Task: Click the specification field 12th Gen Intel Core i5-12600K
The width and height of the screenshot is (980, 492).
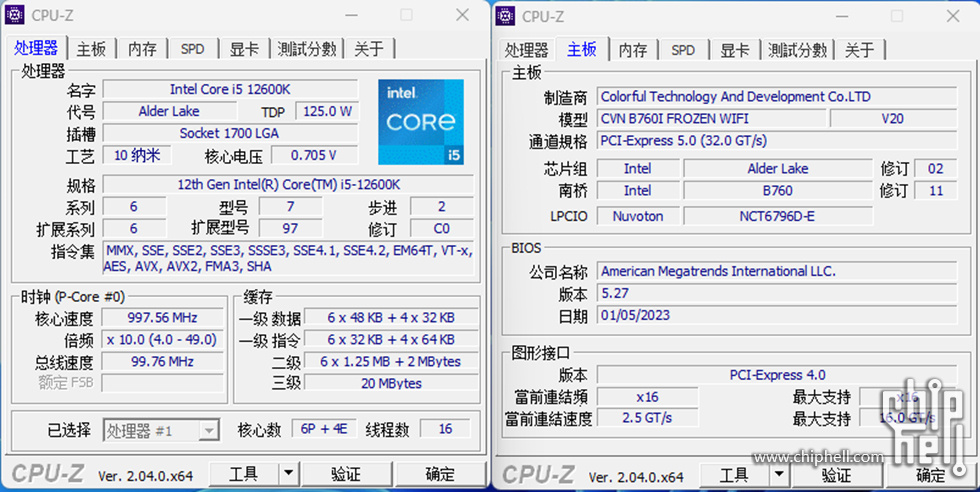Action: pos(289,184)
